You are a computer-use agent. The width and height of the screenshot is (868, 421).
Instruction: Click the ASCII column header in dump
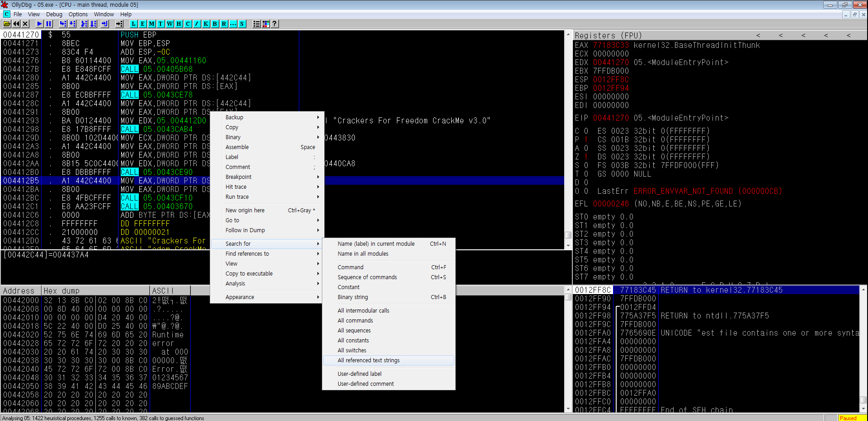[x=170, y=290]
